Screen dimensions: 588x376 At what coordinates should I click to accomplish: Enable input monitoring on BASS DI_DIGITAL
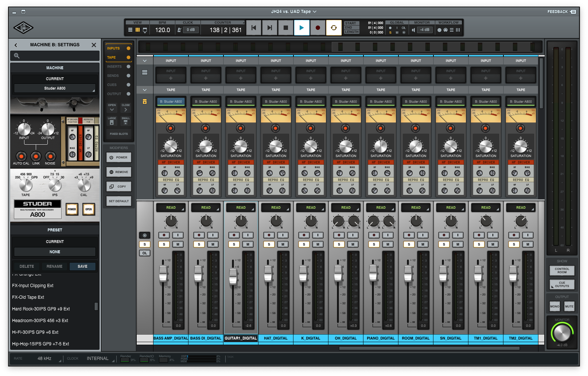point(213,235)
